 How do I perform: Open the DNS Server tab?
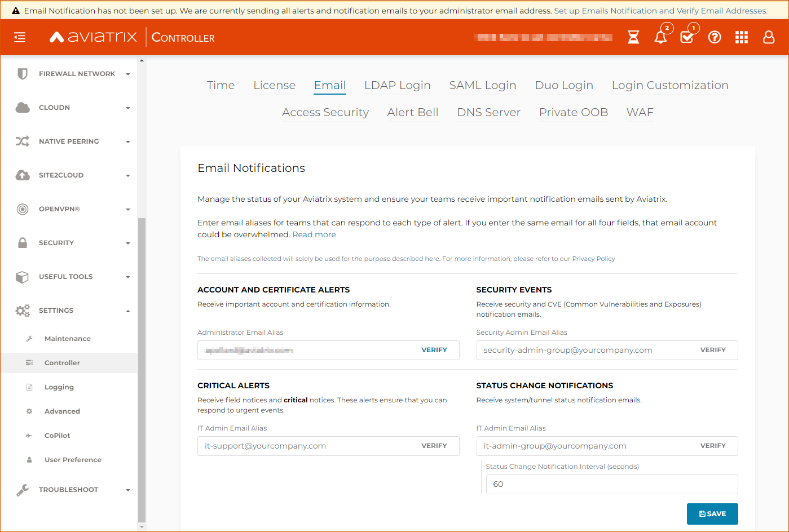click(488, 112)
